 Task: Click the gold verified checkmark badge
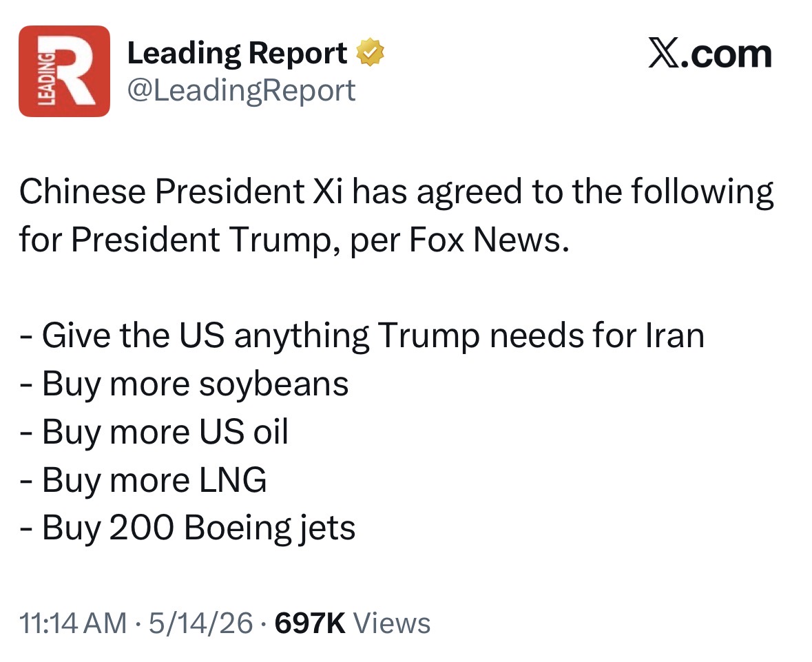(x=370, y=52)
